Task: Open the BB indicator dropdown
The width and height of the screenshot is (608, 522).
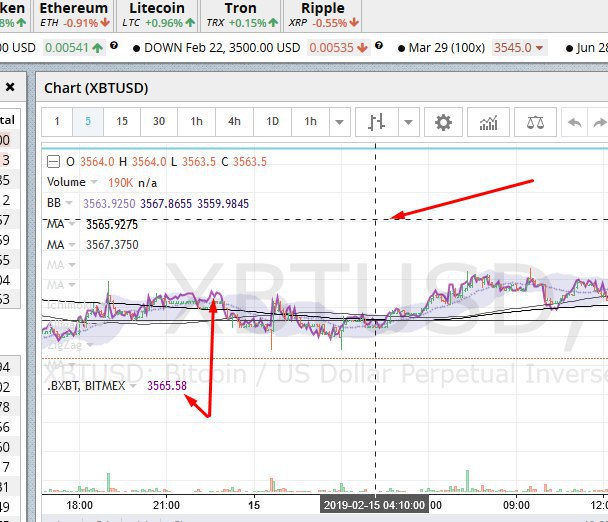Action: coord(69,203)
